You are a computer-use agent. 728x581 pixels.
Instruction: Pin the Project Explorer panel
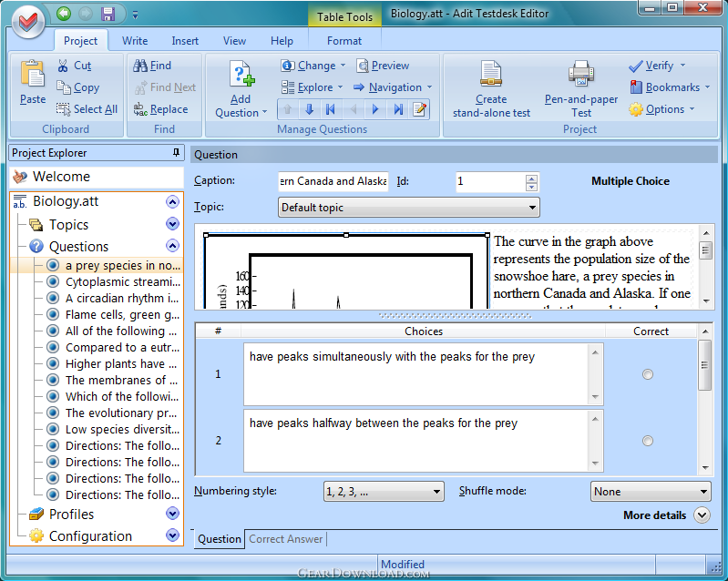click(176, 153)
